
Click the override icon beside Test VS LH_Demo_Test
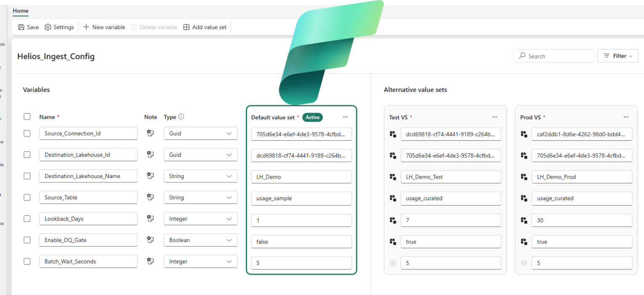pos(393,177)
